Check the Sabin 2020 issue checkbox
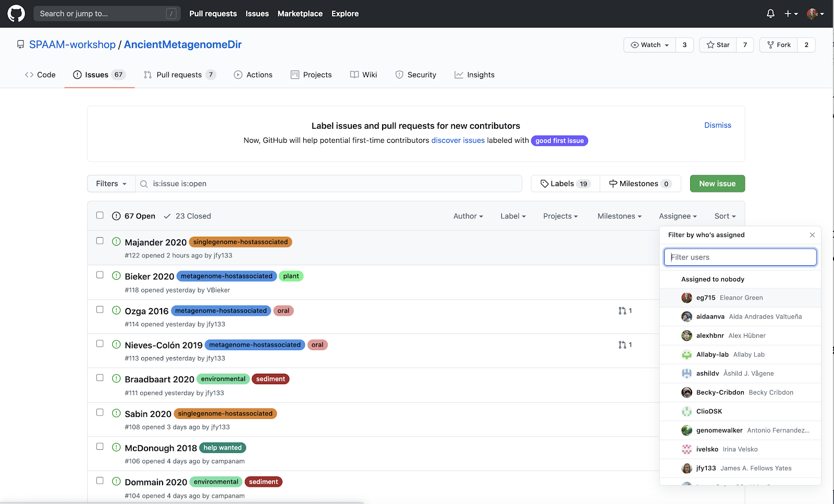Viewport: 834px width, 504px height. [x=100, y=412]
